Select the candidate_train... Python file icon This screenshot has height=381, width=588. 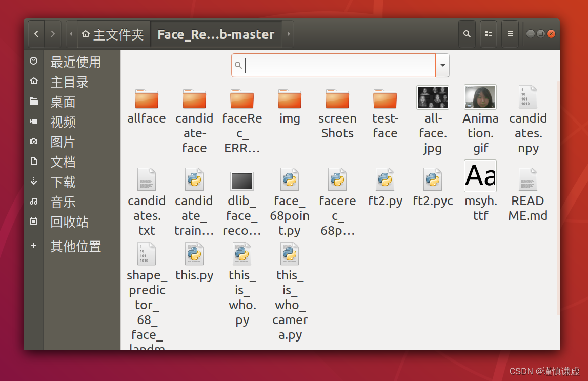[x=194, y=179]
